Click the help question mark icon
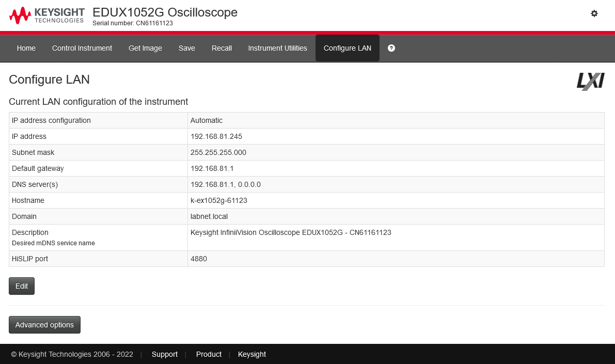 (x=391, y=48)
